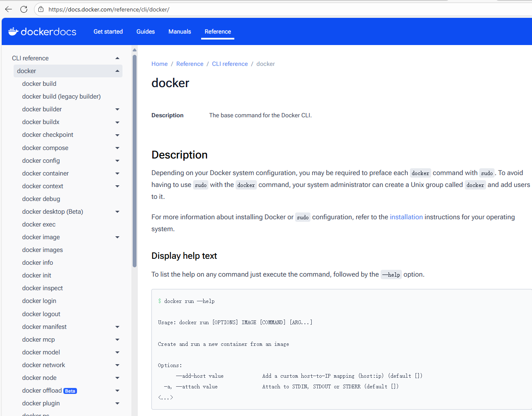Click the sidebar vertical scrollbar thumb

pos(134,161)
